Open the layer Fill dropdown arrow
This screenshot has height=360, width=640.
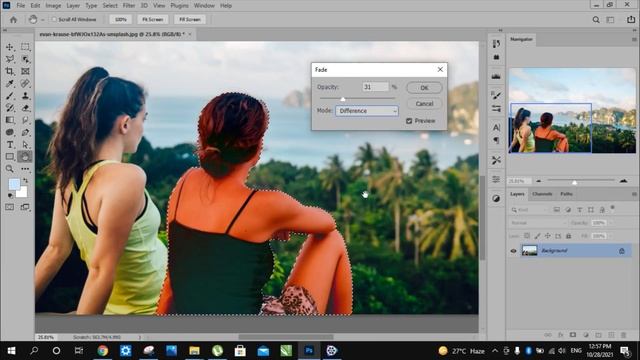[611, 236]
